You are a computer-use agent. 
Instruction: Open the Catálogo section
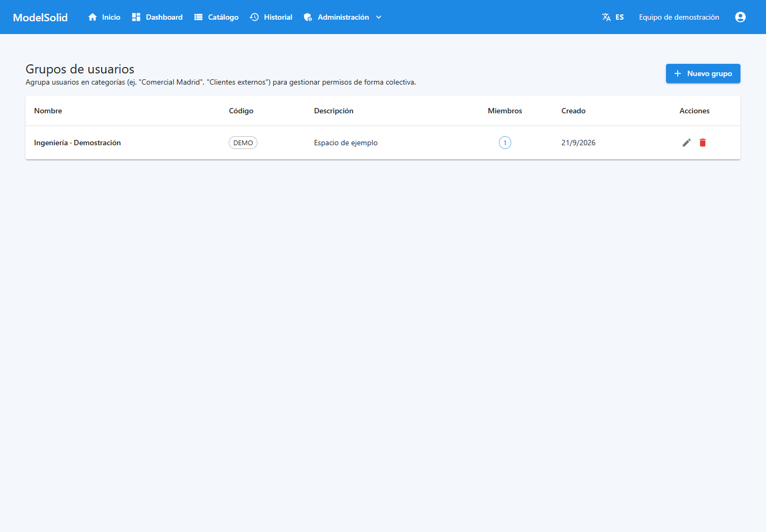click(216, 17)
